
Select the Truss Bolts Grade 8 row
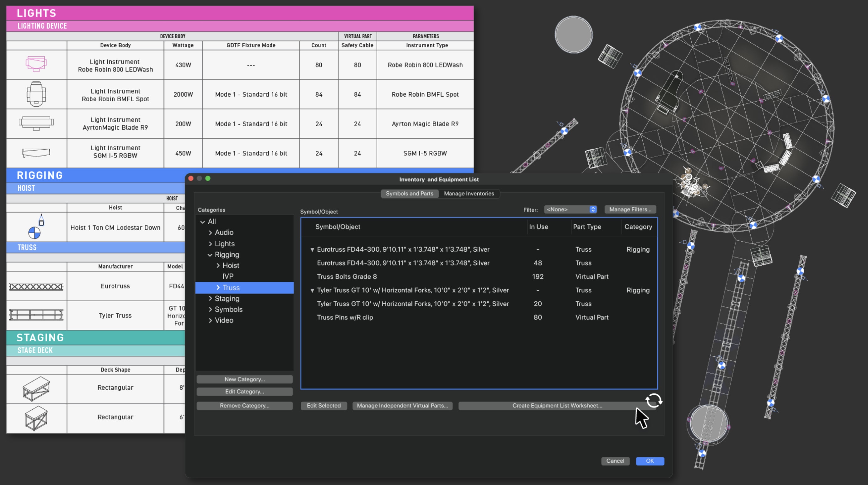pyautogui.click(x=347, y=276)
